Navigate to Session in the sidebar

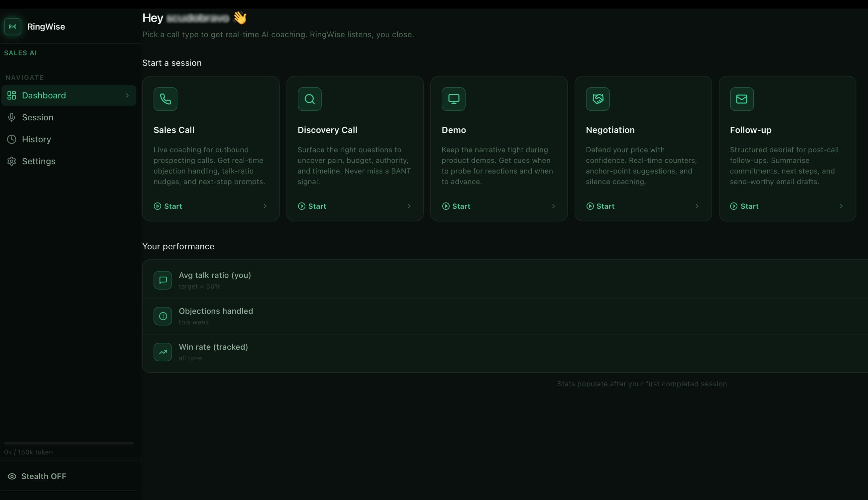38,117
